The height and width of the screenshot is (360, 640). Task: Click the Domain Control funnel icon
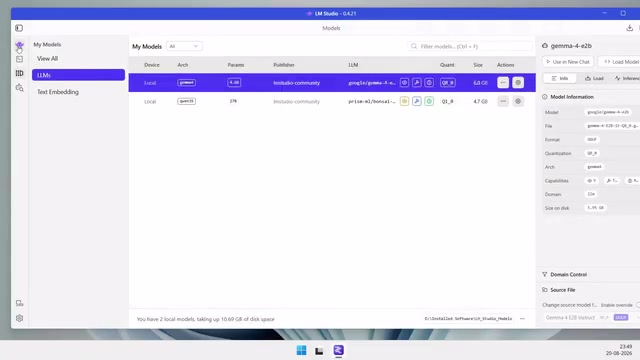pyautogui.click(x=544, y=274)
